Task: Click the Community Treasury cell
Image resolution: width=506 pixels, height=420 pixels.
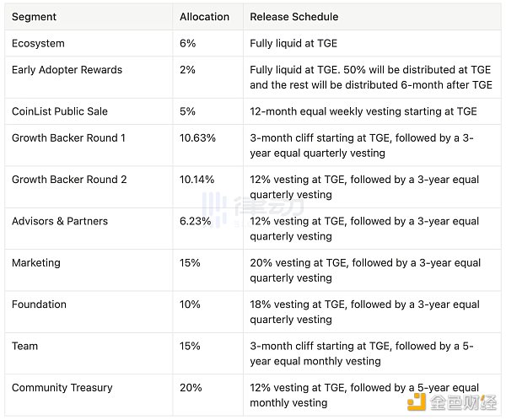Action: pos(62,388)
